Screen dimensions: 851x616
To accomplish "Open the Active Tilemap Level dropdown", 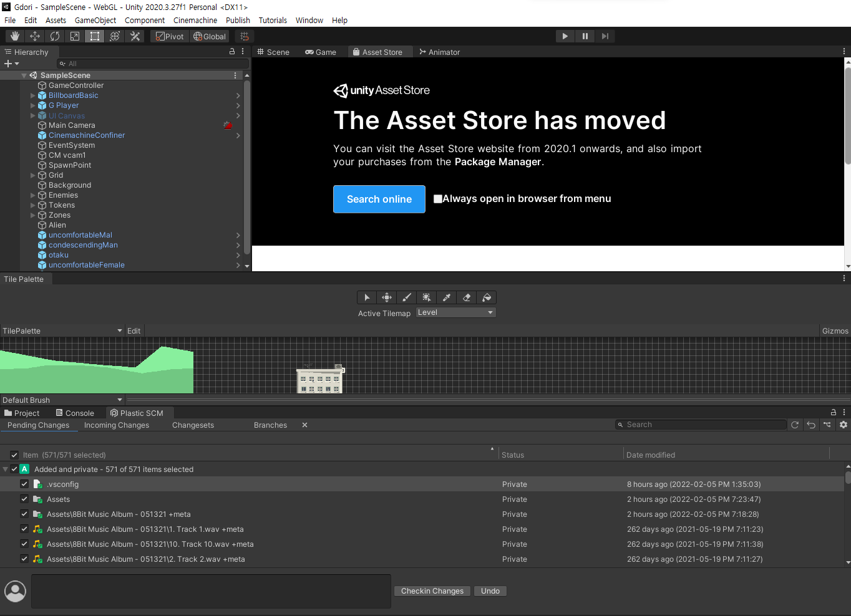I will coord(456,312).
